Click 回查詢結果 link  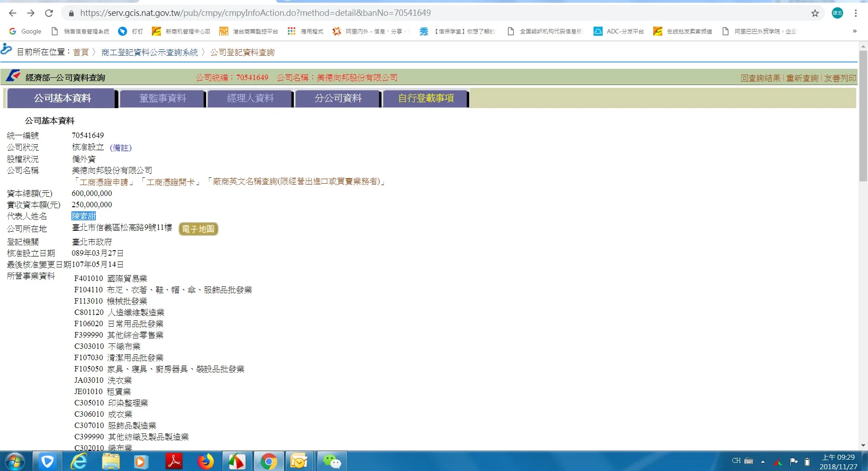760,78
